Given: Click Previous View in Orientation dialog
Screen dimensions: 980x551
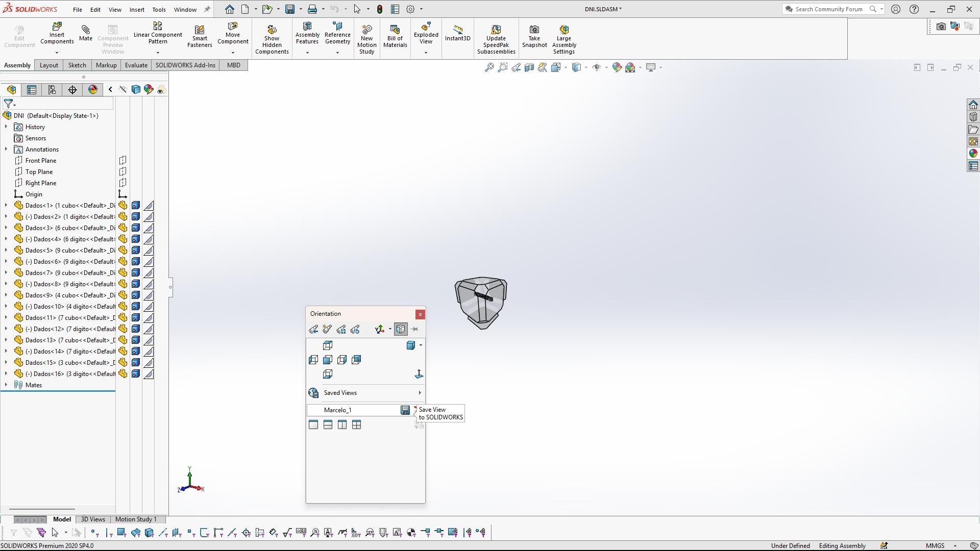Looking at the screenshot, I should point(313,329).
